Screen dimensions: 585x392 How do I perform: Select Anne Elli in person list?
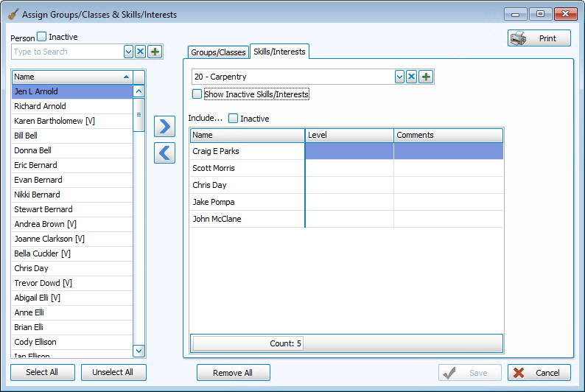coord(72,312)
